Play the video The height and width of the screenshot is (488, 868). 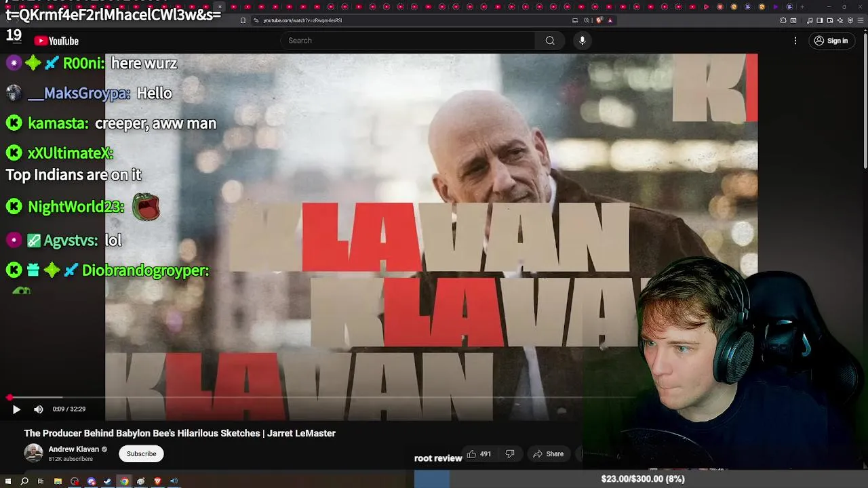16,409
